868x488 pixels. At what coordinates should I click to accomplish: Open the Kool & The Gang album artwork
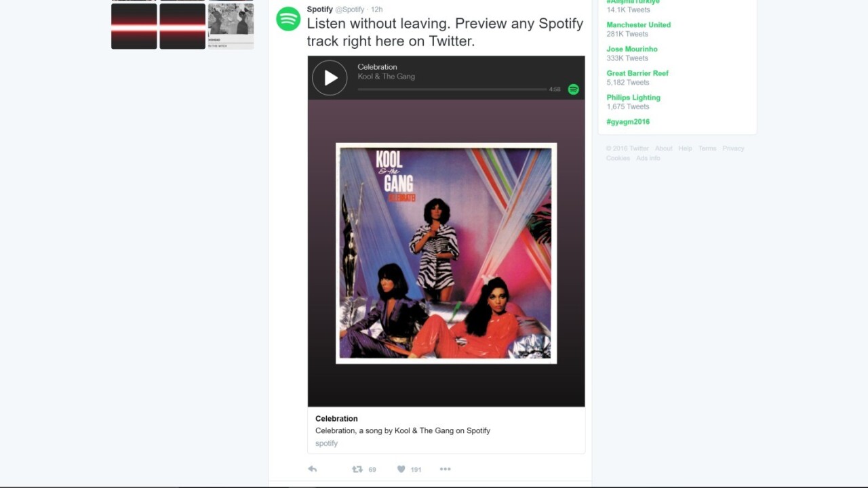click(x=446, y=253)
